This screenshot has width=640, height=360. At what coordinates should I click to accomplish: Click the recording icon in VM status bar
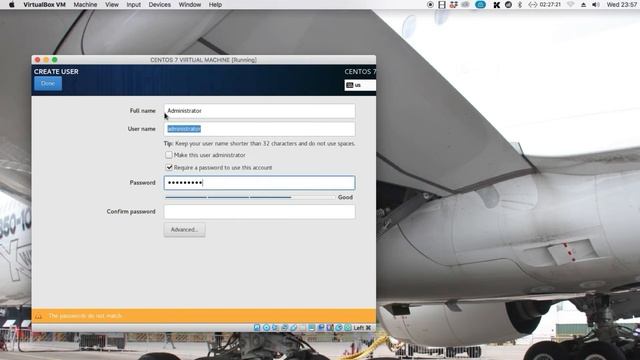click(321, 327)
